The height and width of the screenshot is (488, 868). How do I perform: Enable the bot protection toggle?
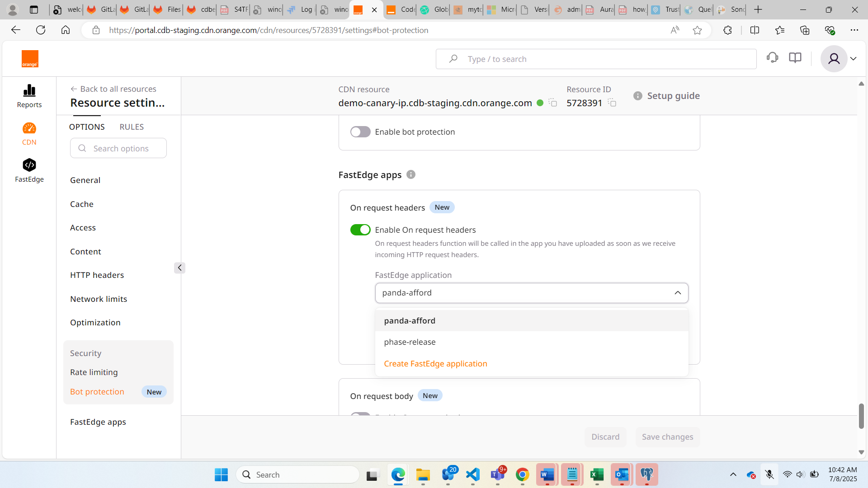[x=360, y=131]
